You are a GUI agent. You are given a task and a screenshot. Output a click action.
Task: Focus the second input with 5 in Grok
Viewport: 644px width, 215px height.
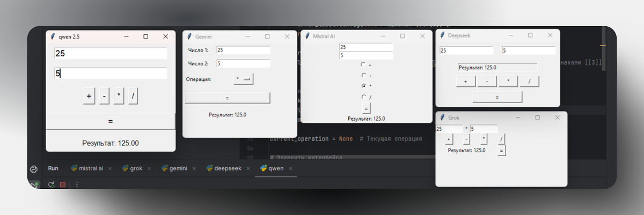tap(484, 129)
